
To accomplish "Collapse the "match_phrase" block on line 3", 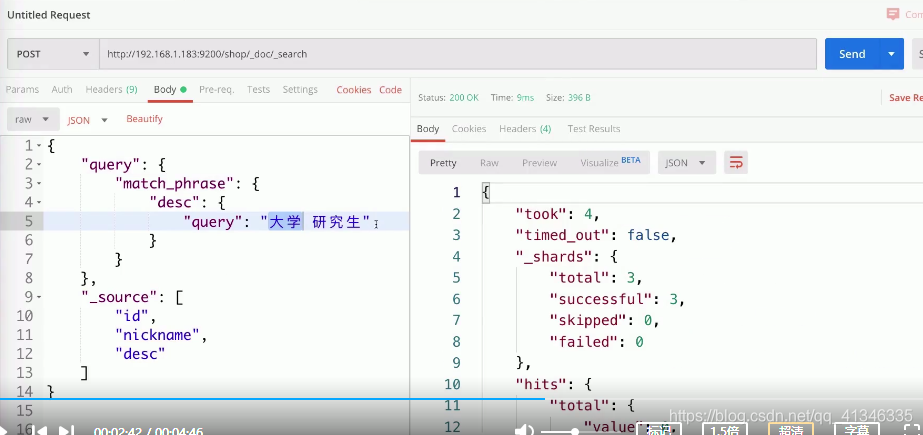I will pos(39,184).
